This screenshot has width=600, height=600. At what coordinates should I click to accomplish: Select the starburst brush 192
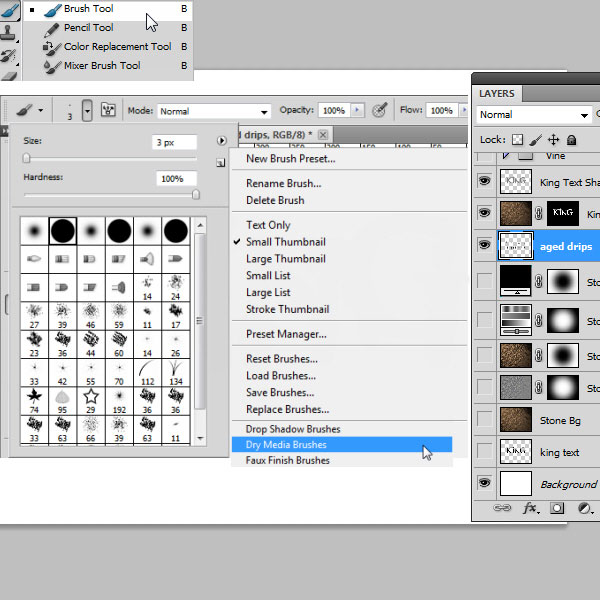119,401
